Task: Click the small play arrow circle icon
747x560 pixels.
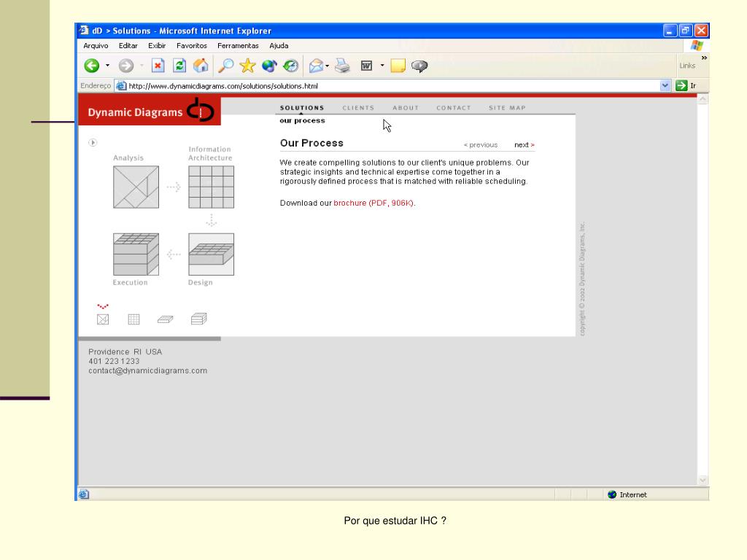Action: click(93, 142)
